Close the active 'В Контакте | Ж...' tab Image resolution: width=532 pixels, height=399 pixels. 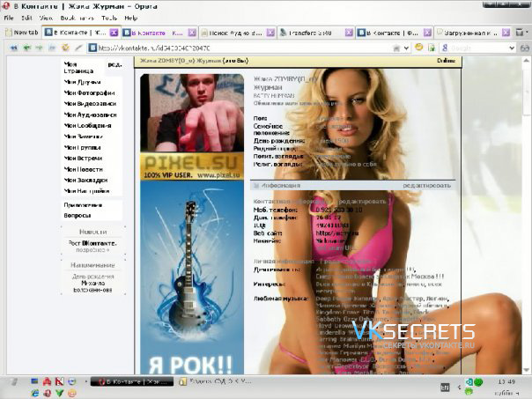[x=114, y=33]
